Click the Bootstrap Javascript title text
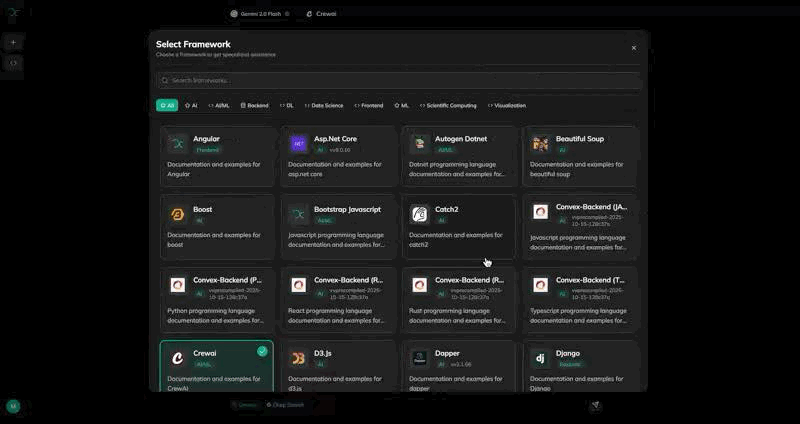 click(x=347, y=209)
